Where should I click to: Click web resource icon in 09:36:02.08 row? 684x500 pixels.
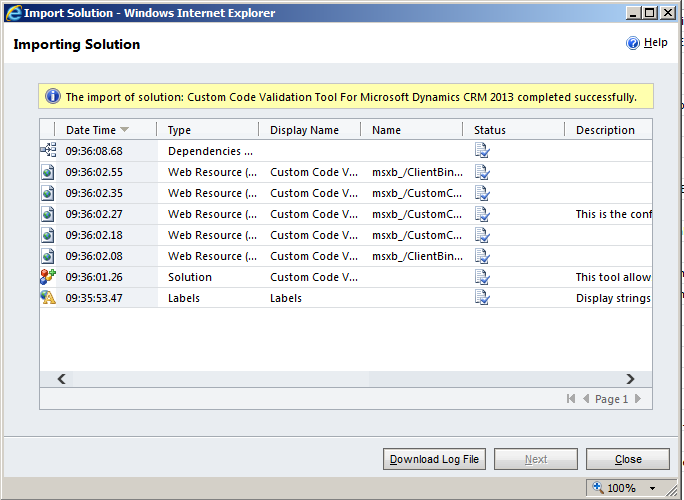click(48, 256)
